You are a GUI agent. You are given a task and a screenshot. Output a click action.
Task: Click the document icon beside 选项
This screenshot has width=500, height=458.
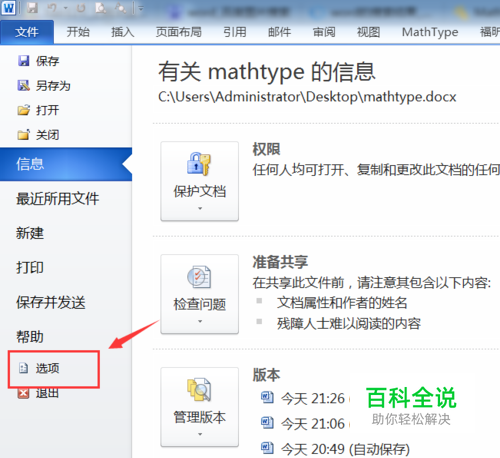click(23, 368)
